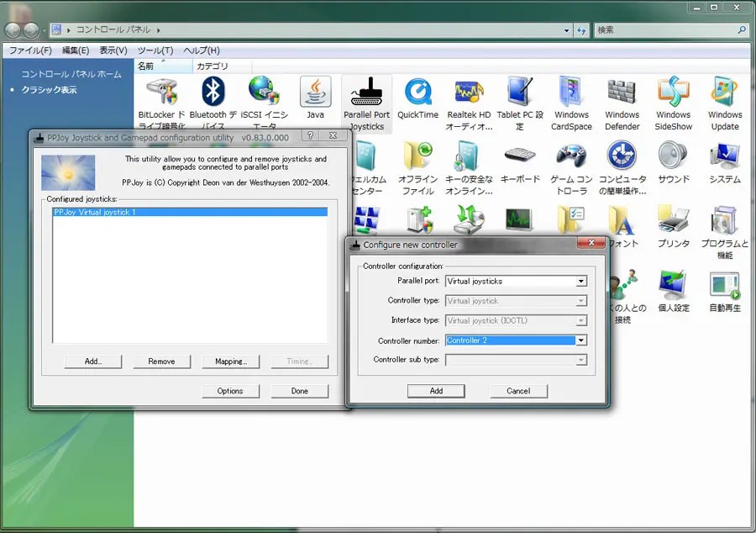The height and width of the screenshot is (533, 756).
Task: Open BitLocker drive encryption icon
Action: pos(161,103)
